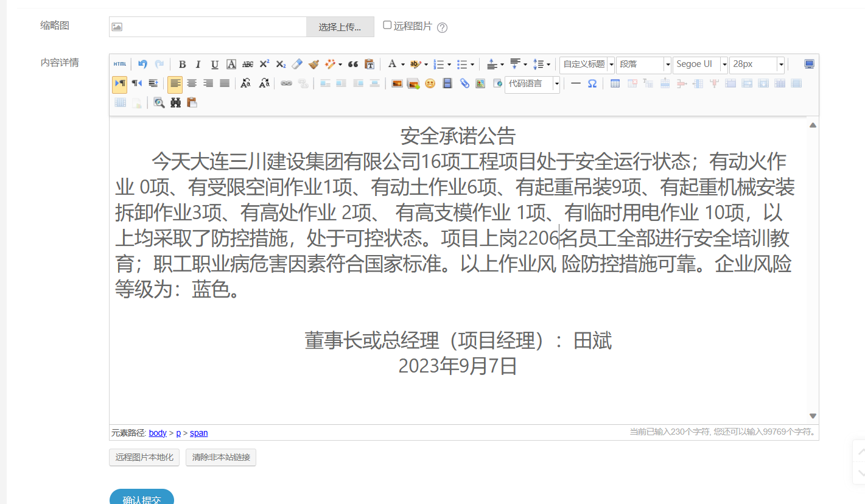This screenshot has width=865, height=504.
Task: Upload a single image
Action: [x=397, y=83]
